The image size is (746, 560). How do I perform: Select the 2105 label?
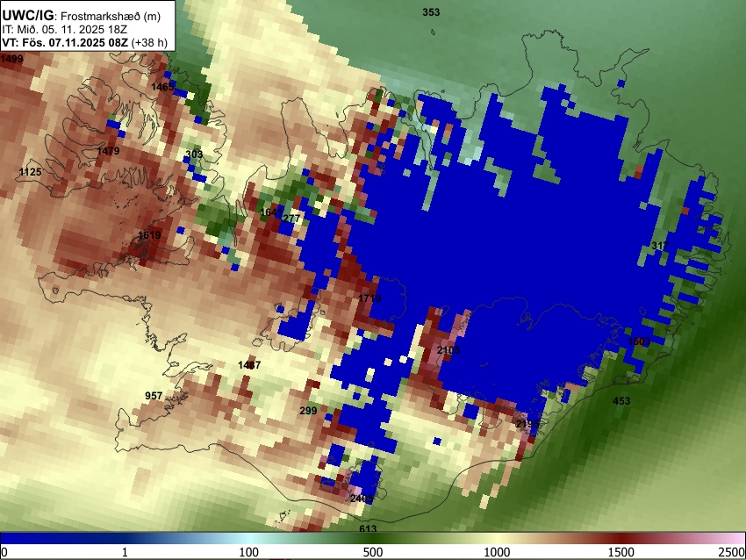[448, 350]
